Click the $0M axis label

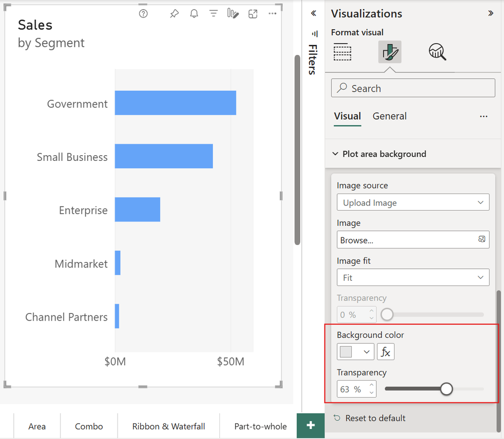tap(115, 361)
